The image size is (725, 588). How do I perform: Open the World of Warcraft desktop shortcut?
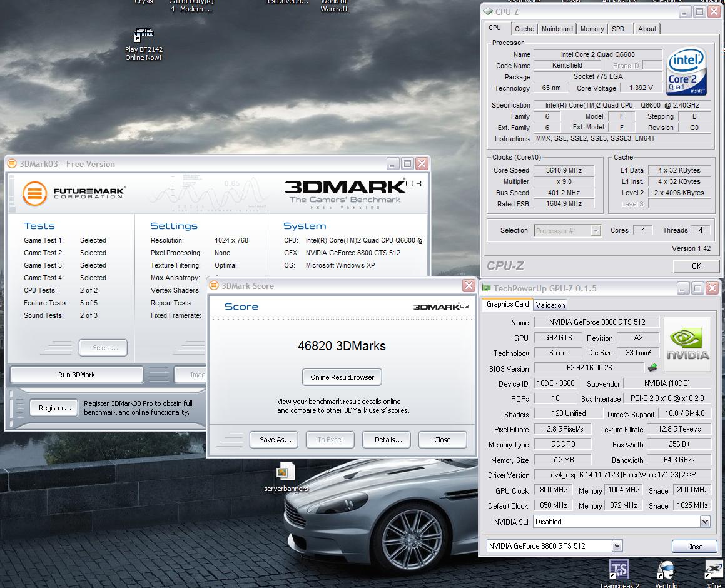tap(334, 6)
